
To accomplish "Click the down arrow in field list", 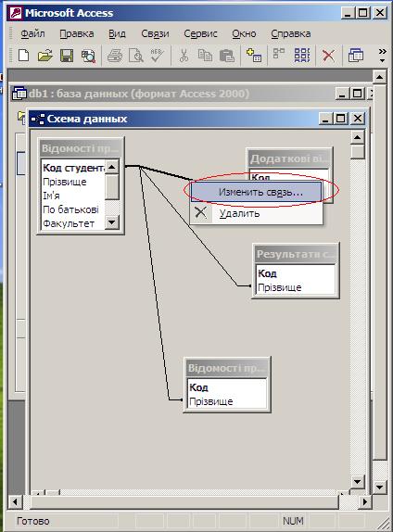I will click(111, 222).
